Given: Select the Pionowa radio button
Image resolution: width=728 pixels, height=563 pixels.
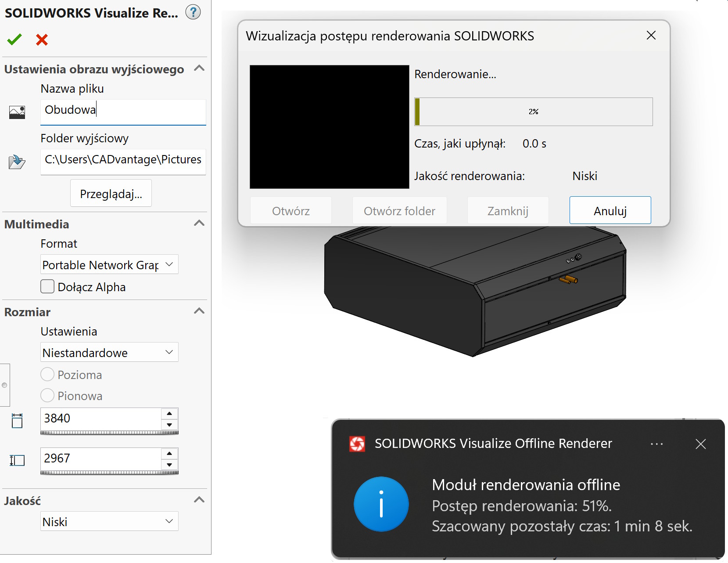Looking at the screenshot, I should coord(47,396).
